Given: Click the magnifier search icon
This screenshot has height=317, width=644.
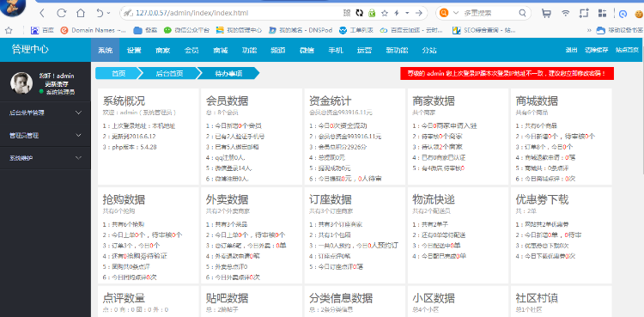Looking at the screenshot, I should 522,13.
